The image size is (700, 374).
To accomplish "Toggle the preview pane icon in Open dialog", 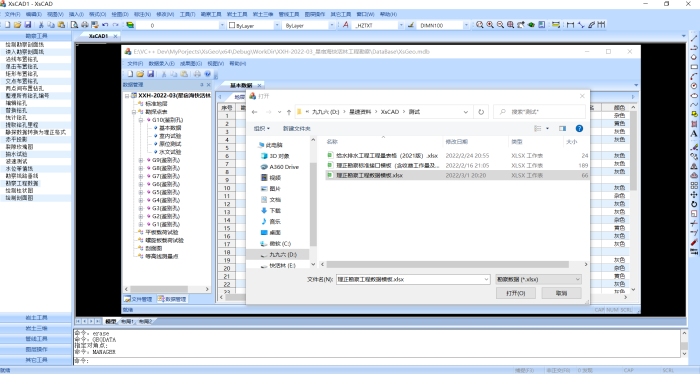I will pyautogui.click(x=562, y=129).
